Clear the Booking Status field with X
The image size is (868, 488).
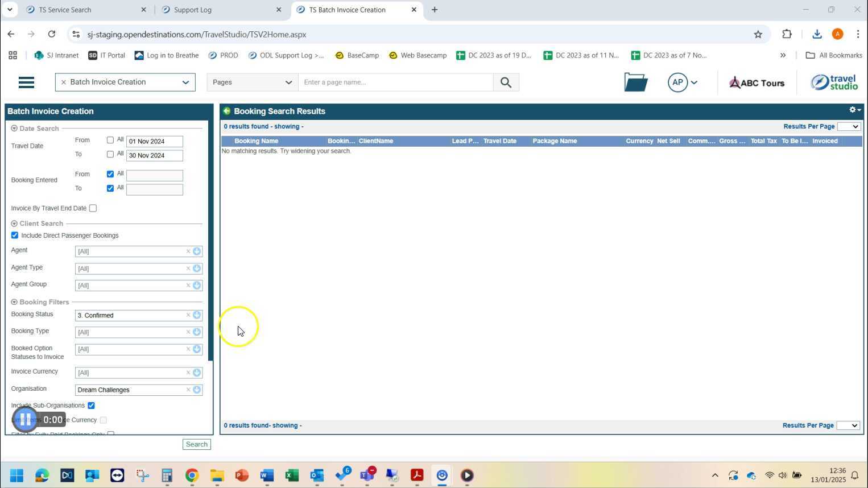point(188,315)
